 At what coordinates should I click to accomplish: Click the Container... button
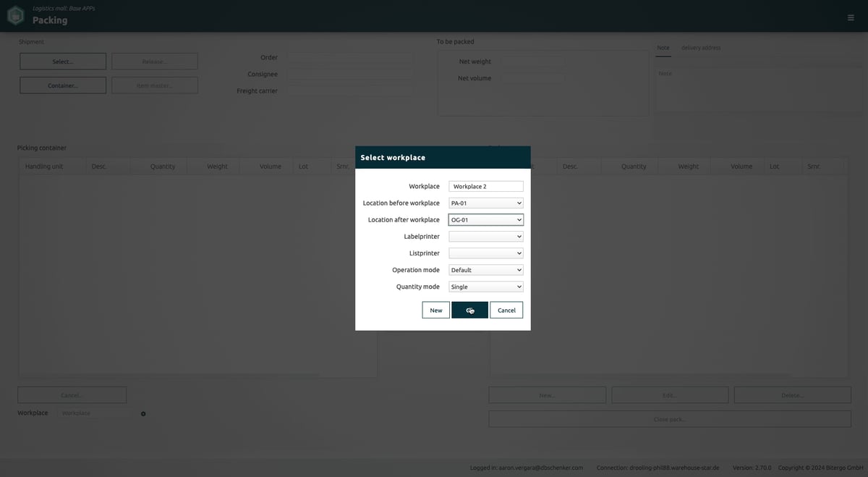click(63, 85)
